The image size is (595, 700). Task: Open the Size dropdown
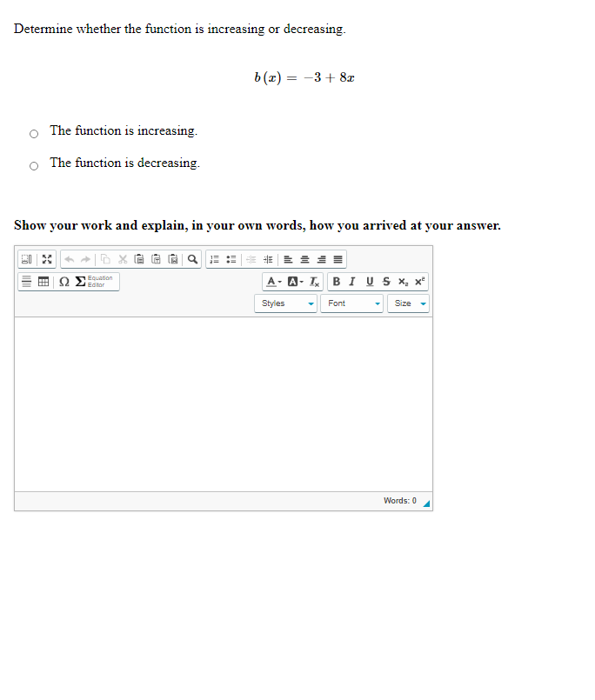coord(408,303)
